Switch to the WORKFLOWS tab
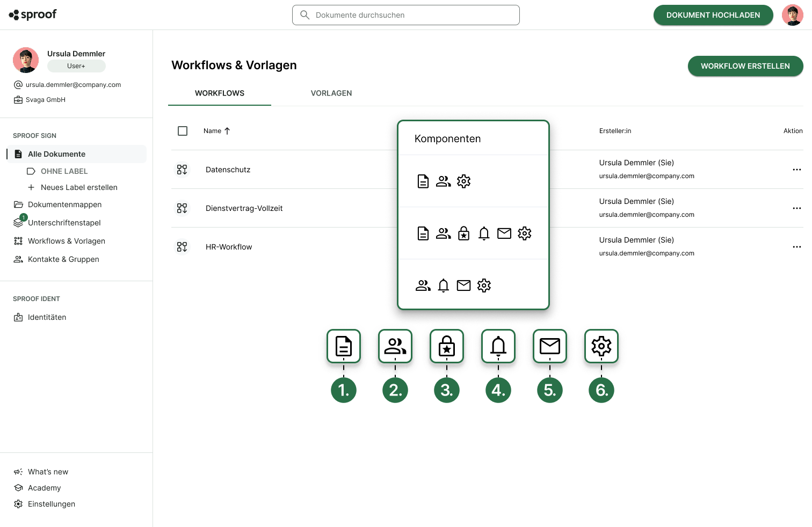 pyautogui.click(x=220, y=93)
